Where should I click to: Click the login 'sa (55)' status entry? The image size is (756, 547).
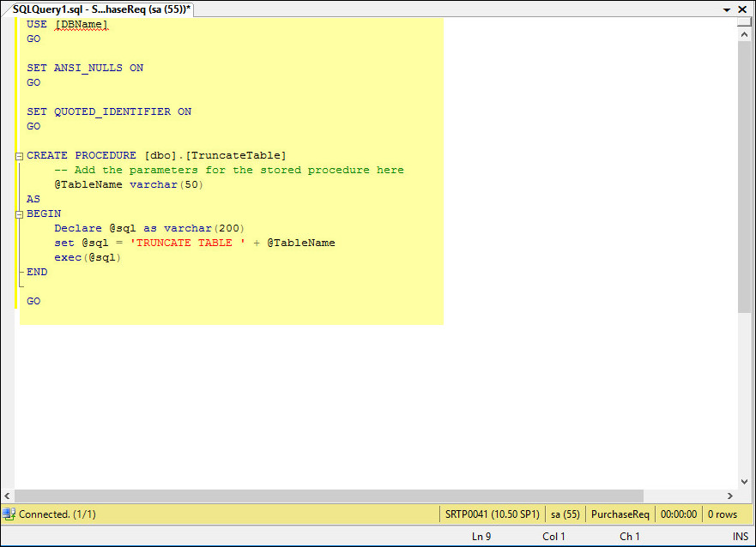point(565,514)
